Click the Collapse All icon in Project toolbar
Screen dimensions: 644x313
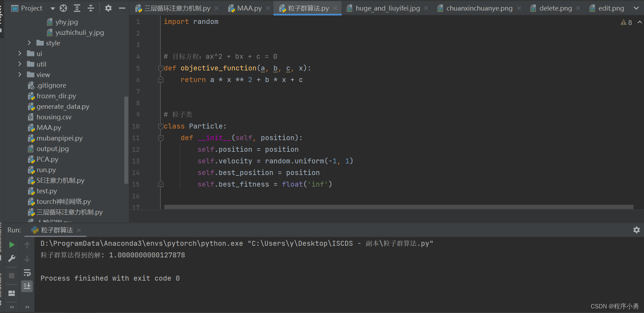pos(91,8)
